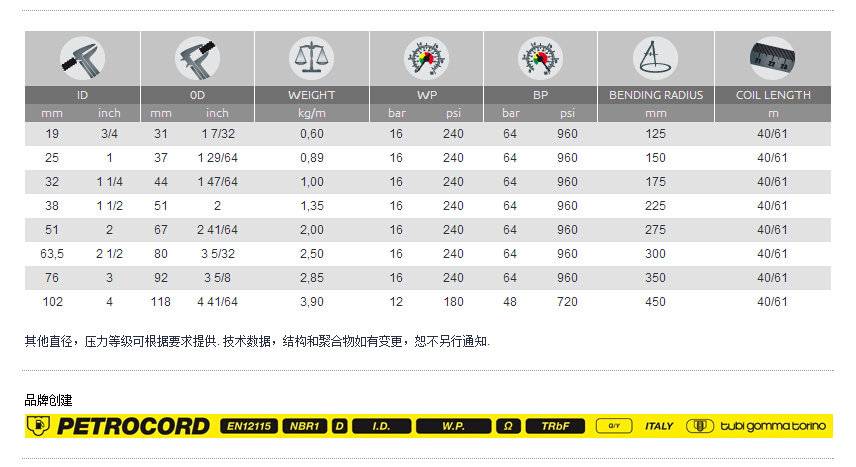Select the BENDING RADIUS column header
Image resolution: width=856 pixels, height=467 pixels.
(656, 95)
